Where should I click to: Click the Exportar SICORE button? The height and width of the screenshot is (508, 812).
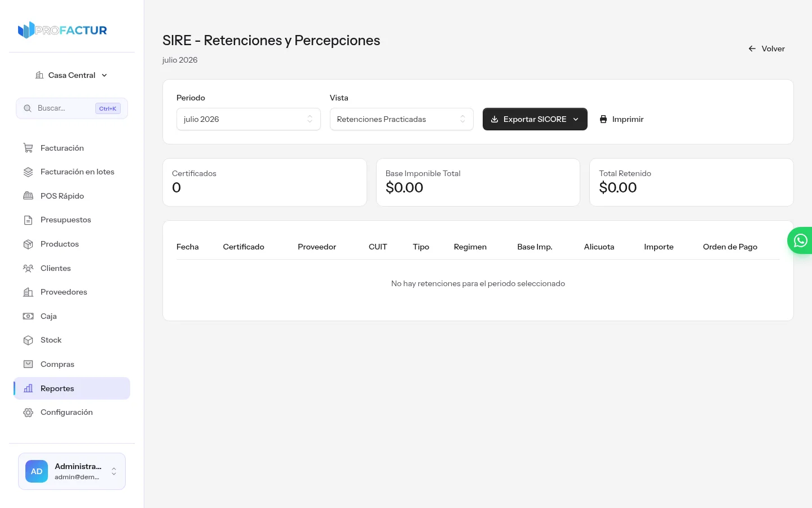535,119
